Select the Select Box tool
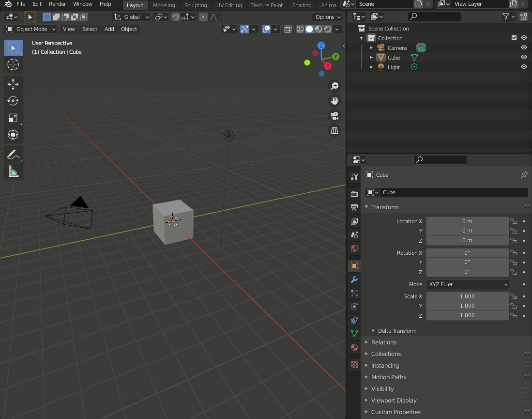The height and width of the screenshot is (419, 532). point(13,48)
